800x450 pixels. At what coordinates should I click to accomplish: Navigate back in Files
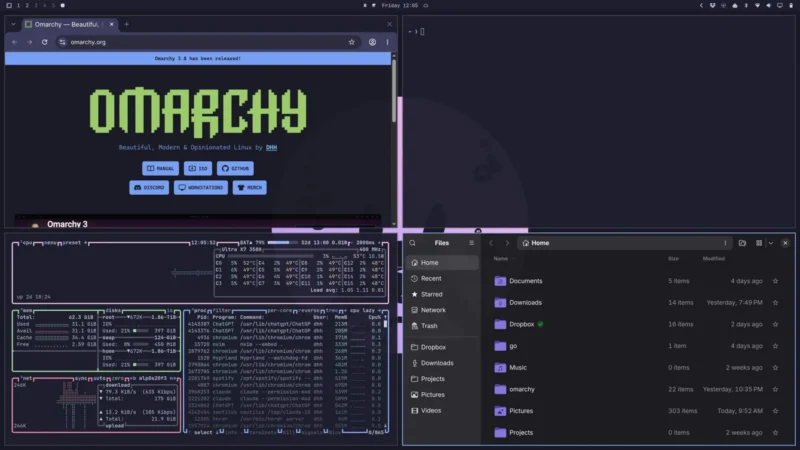(491, 243)
